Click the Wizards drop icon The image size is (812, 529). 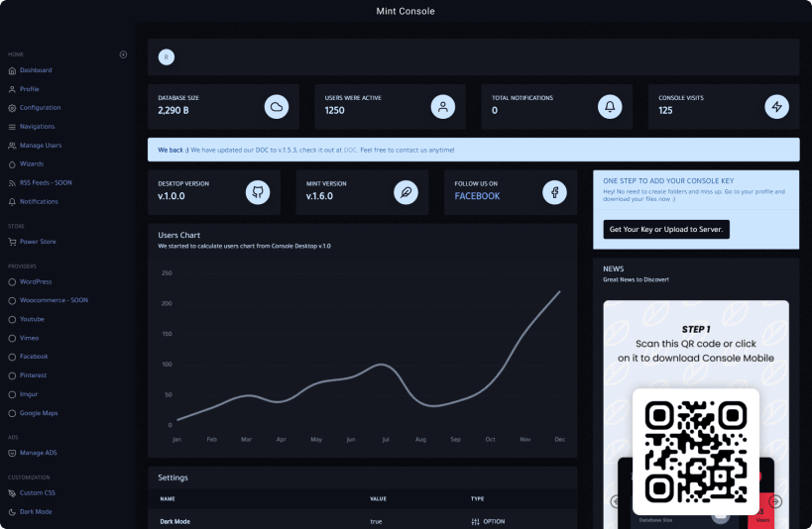click(12, 164)
